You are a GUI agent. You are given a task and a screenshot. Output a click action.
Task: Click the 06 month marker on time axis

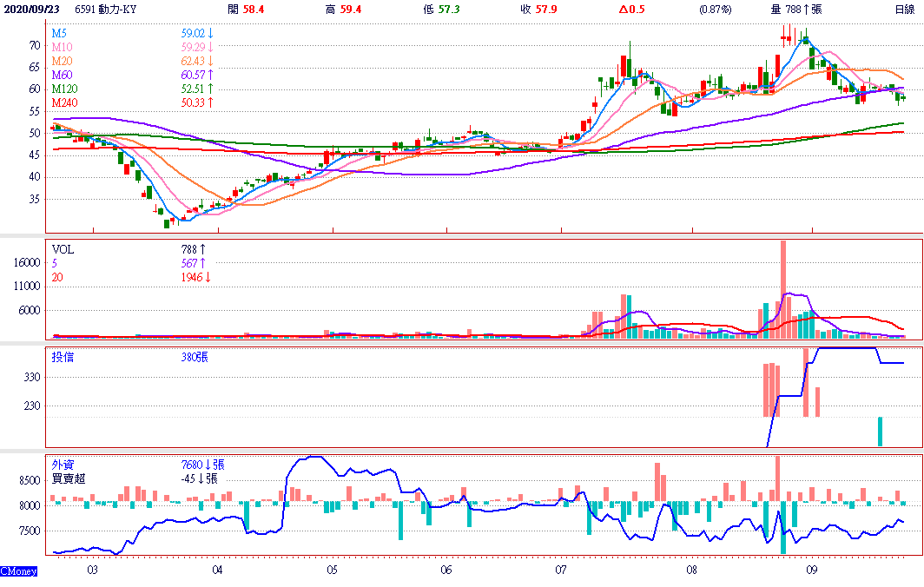[445, 571]
